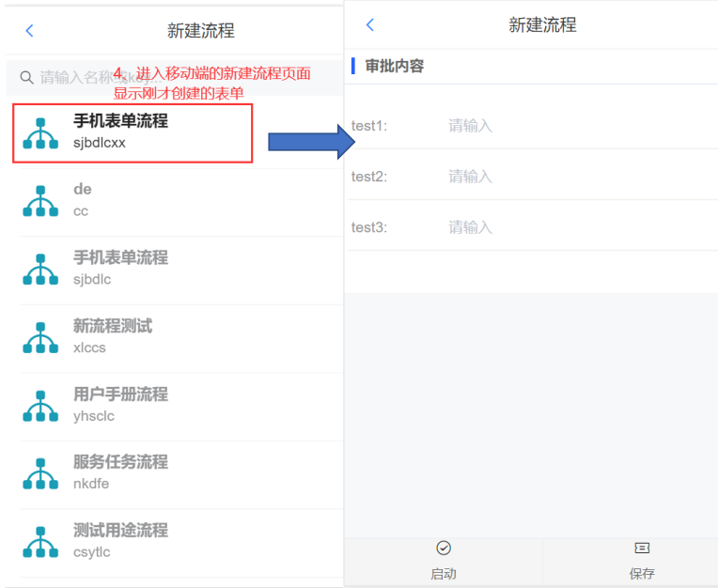This screenshot has width=718, height=588.
Task: Click the flow icon beside 用户手册流程
Action: 40,406
